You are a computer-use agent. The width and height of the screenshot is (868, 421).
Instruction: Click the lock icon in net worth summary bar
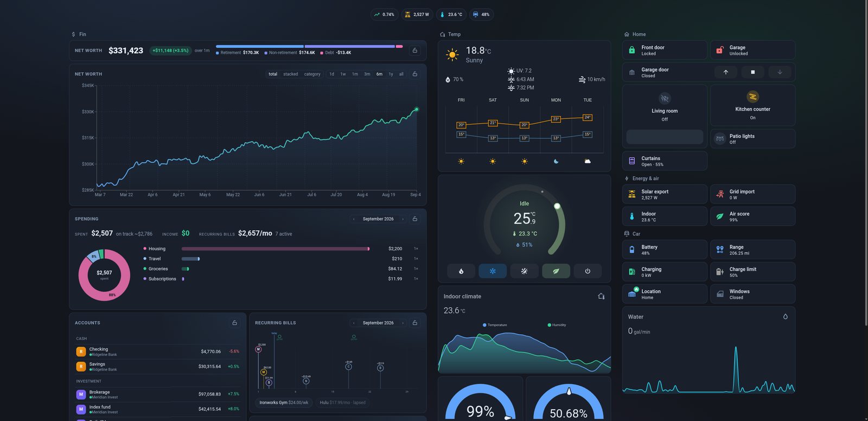(415, 50)
